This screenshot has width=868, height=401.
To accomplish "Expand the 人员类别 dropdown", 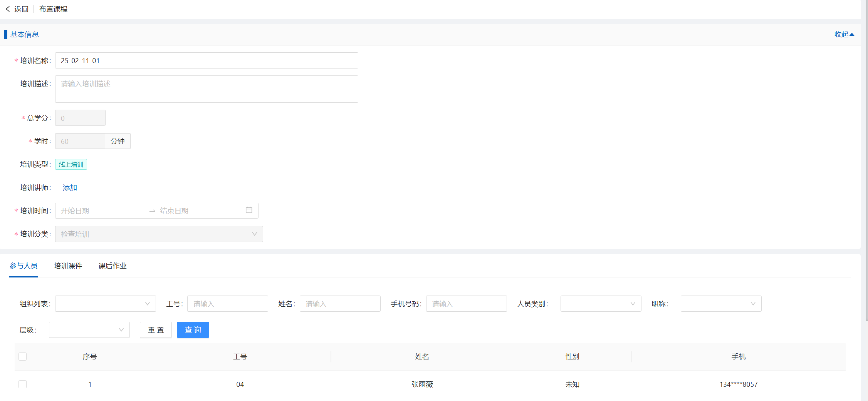I will (600, 304).
